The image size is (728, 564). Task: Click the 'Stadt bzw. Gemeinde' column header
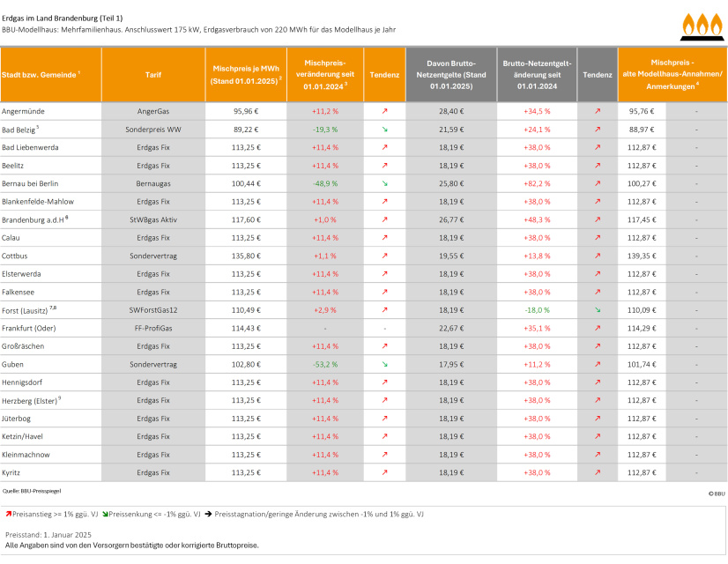pyautogui.click(x=50, y=75)
